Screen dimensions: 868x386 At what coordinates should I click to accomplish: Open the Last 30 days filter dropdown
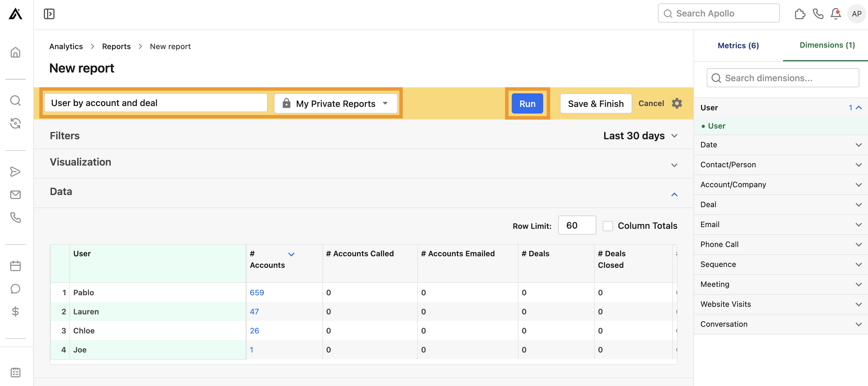pos(639,136)
